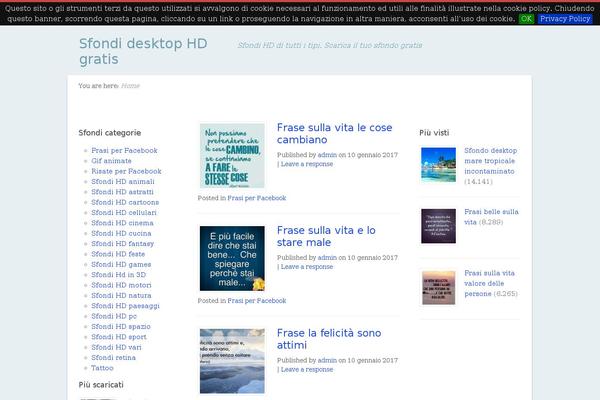The width and height of the screenshot is (600, 400).
Task: Leave a response on 'le cose cambiano' post
Action: pos(307,164)
